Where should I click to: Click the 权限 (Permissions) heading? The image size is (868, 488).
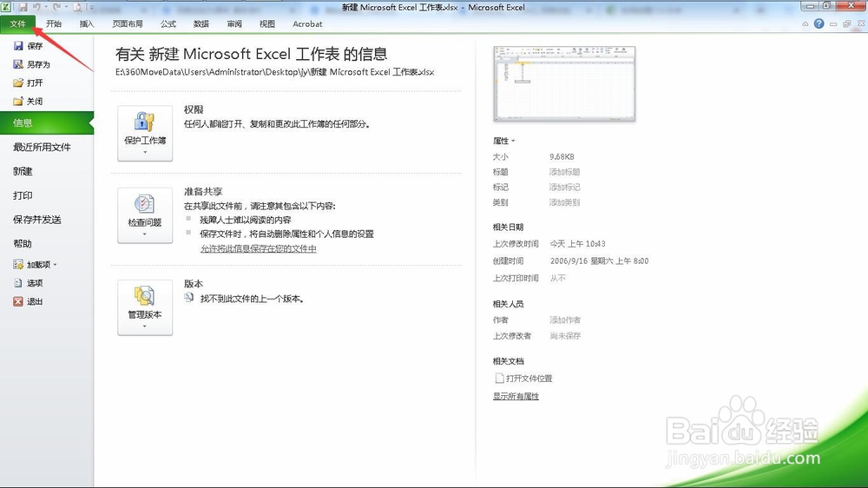tap(194, 109)
